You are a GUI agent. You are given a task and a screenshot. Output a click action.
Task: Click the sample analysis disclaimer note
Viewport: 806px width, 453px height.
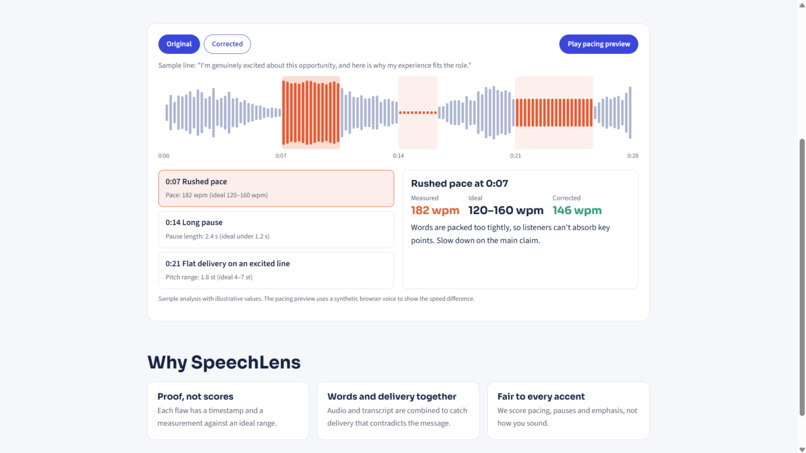click(316, 299)
